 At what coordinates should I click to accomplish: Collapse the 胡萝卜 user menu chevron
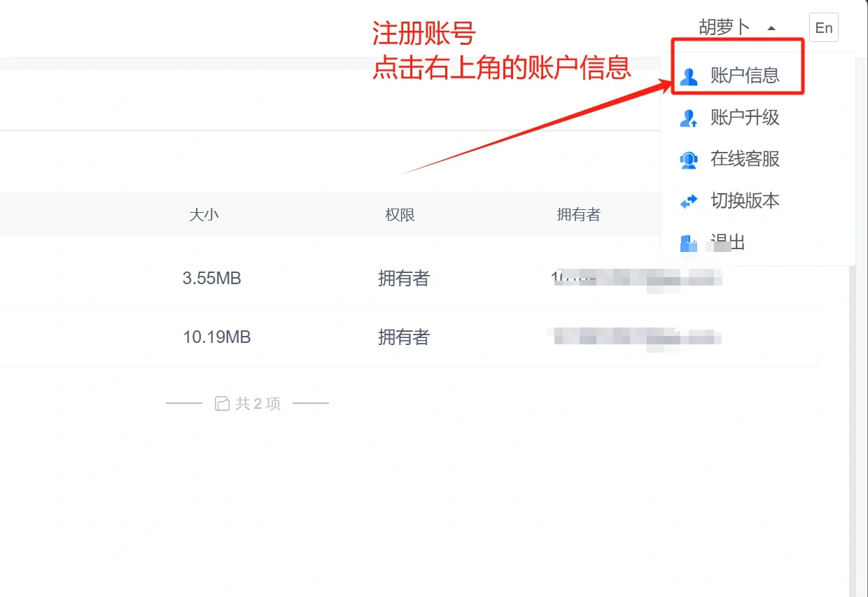pos(771,28)
